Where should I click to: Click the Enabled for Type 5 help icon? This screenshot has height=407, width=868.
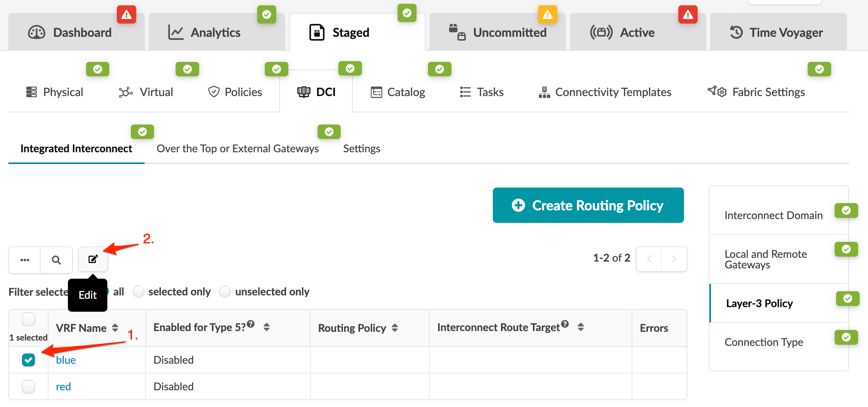point(251,324)
